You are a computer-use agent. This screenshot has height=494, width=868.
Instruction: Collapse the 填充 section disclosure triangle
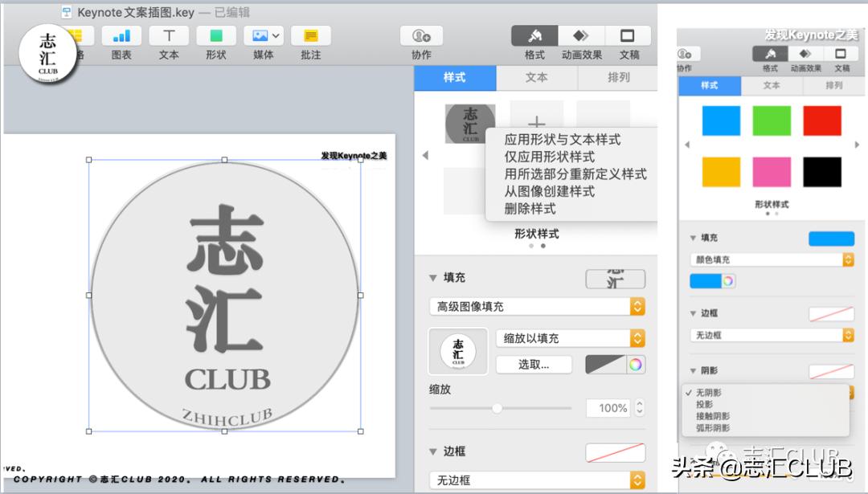click(434, 277)
